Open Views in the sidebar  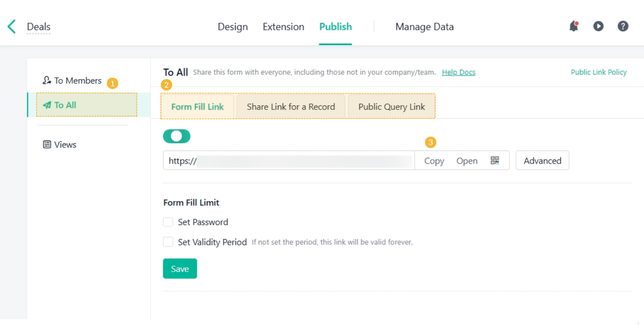[x=60, y=145]
